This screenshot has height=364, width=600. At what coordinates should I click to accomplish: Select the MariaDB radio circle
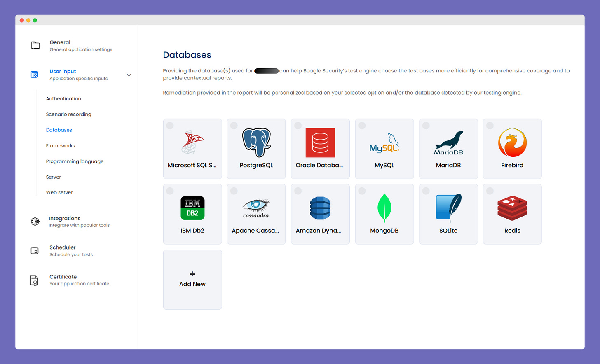coord(426,126)
